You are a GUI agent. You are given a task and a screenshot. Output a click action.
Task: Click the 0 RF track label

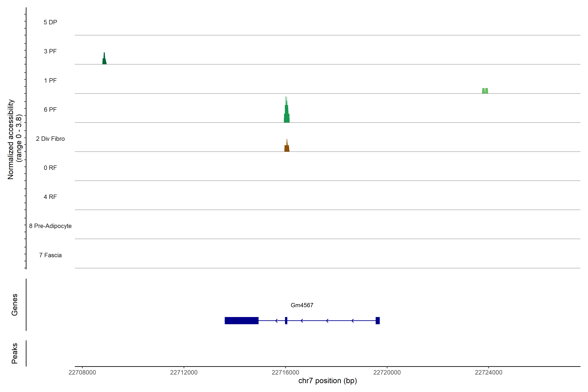tap(50, 168)
